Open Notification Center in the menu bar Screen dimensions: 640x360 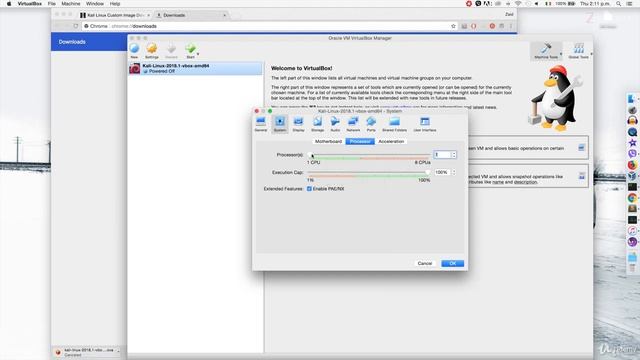coord(630,4)
